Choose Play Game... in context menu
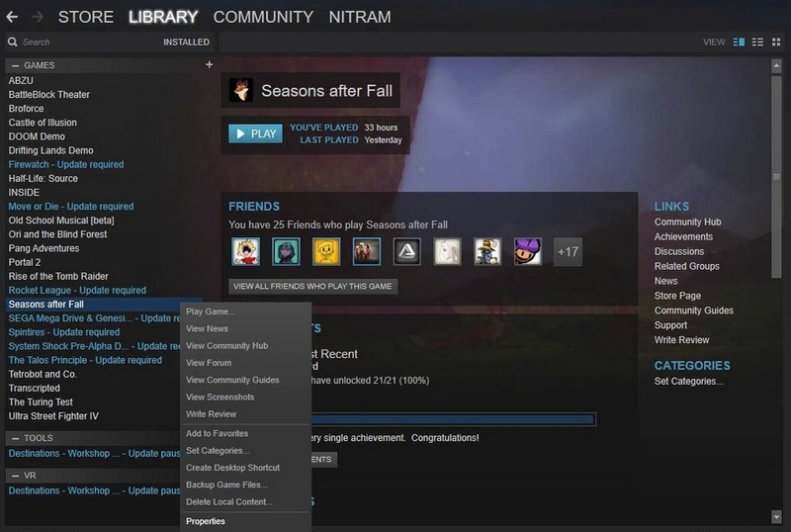This screenshot has width=791, height=532. pyautogui.click(x=245, y=311)
